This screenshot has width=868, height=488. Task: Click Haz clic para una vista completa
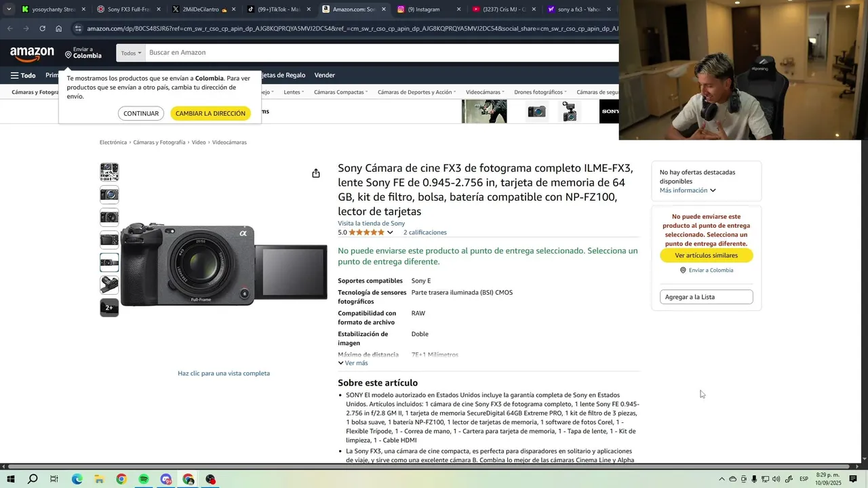(224, 373)
